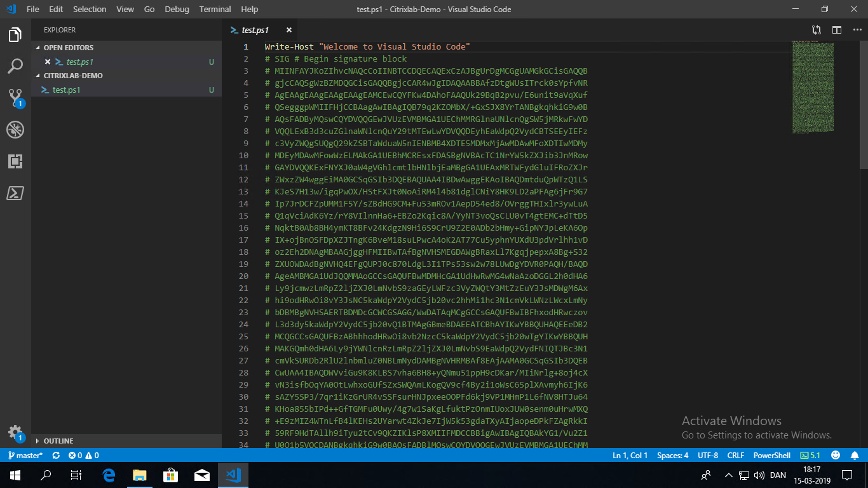This screenshot has width=868, height=488.
Task: Open the clock and calendar flyout
Action: tap(811, 475)
